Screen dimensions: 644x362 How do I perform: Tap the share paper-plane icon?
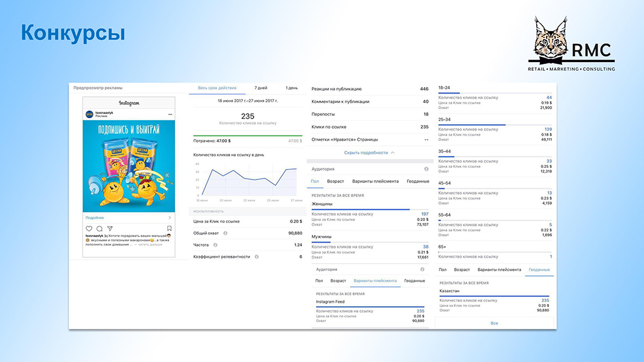[109, 229]
